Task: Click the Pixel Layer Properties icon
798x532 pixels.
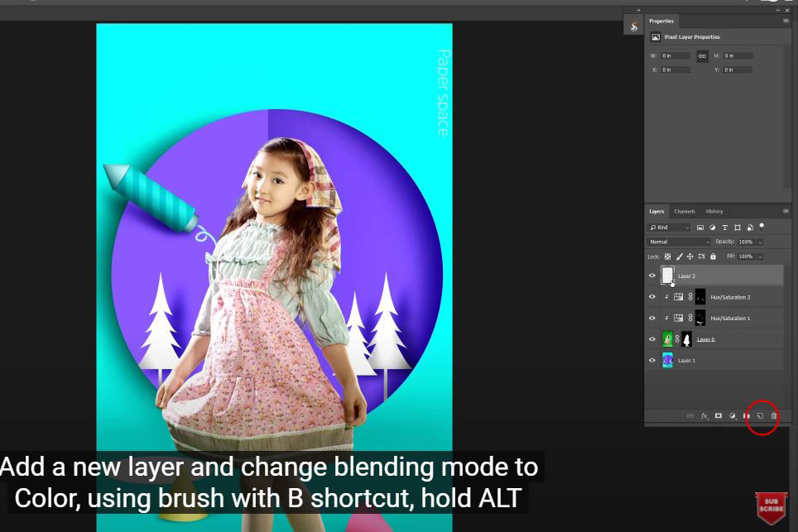Action: tap(656, 36)
